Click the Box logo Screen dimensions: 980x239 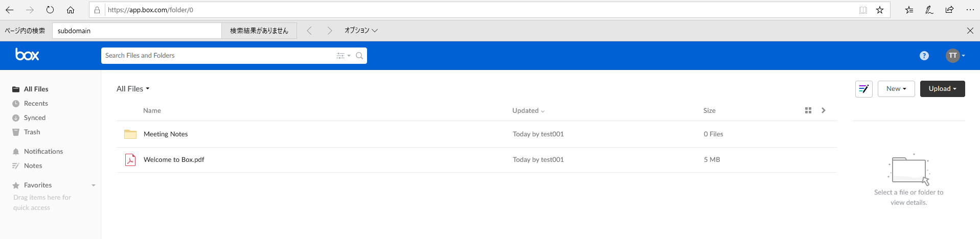point(27,55)
